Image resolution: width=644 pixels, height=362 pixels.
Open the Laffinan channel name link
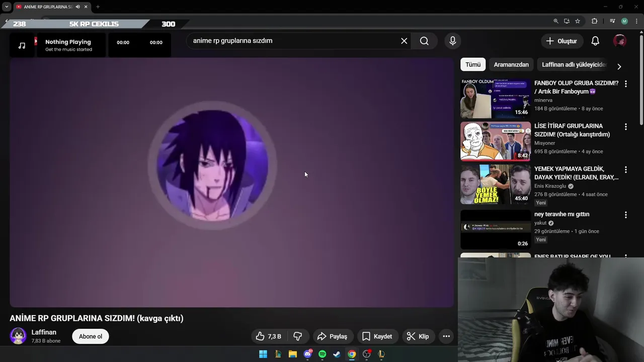point(44,332)
